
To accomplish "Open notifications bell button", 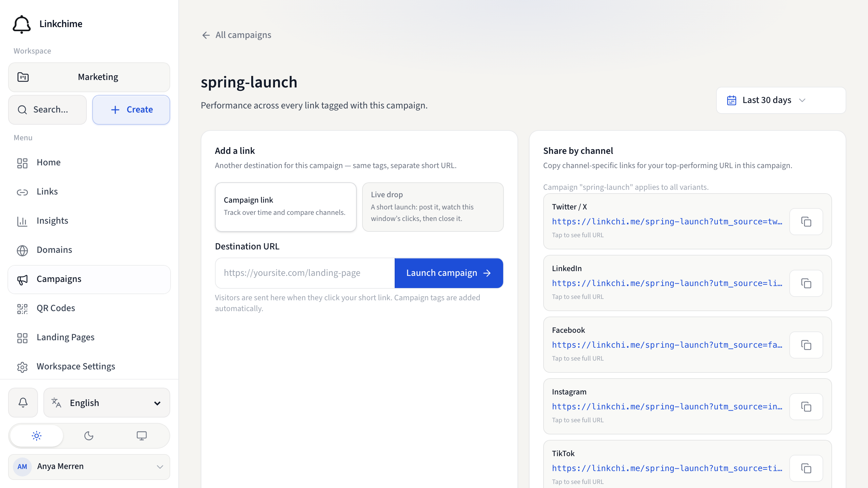I will pyautogui.click(x=23, y=403).
